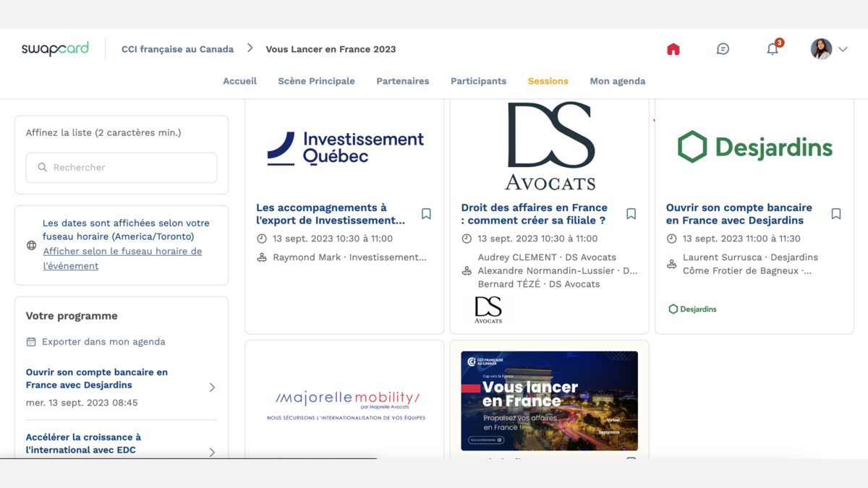Open the notifications bell icon
The image size is (868, 488).
[773, 49]
